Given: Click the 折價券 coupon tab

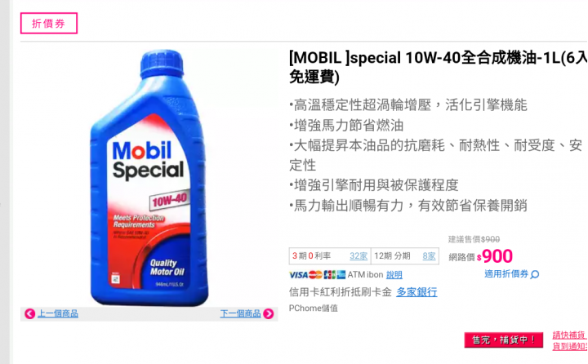Looking at the screenshot, I should pyautogui.click(x=49, y=23).
